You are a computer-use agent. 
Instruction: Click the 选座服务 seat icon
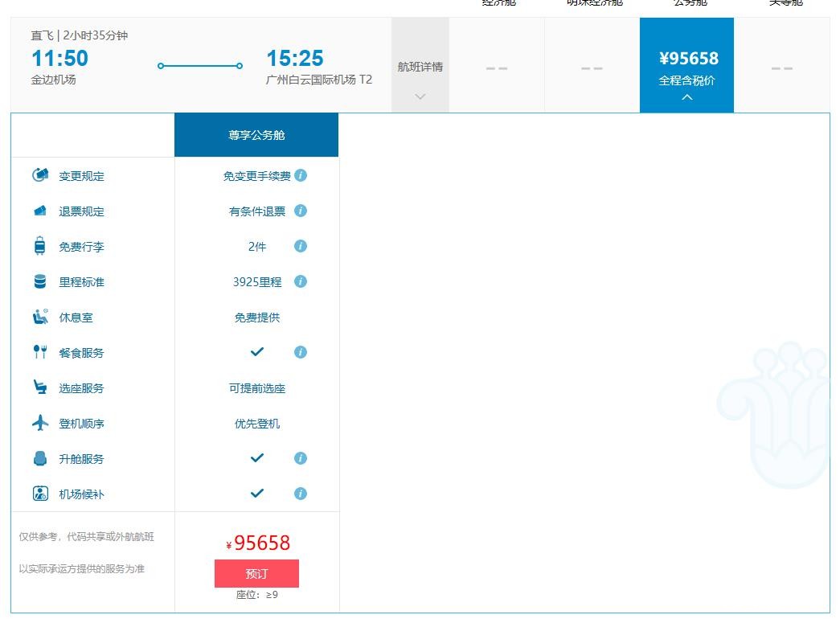click(40, 387)
